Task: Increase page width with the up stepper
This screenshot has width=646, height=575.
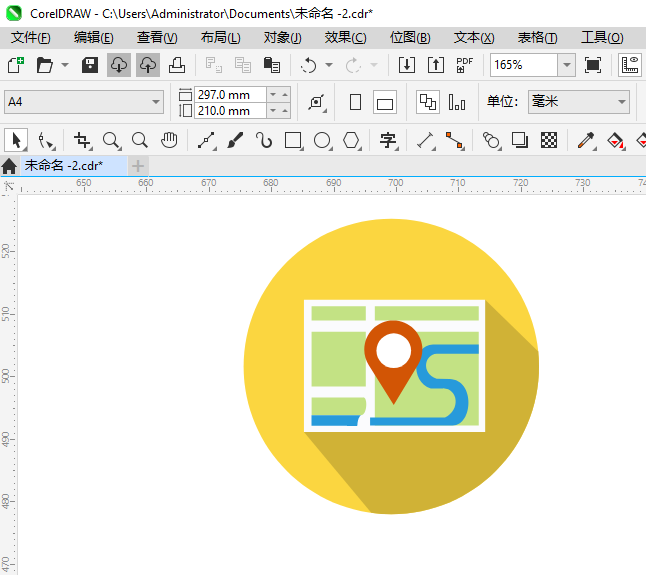Action: point(285,95)
